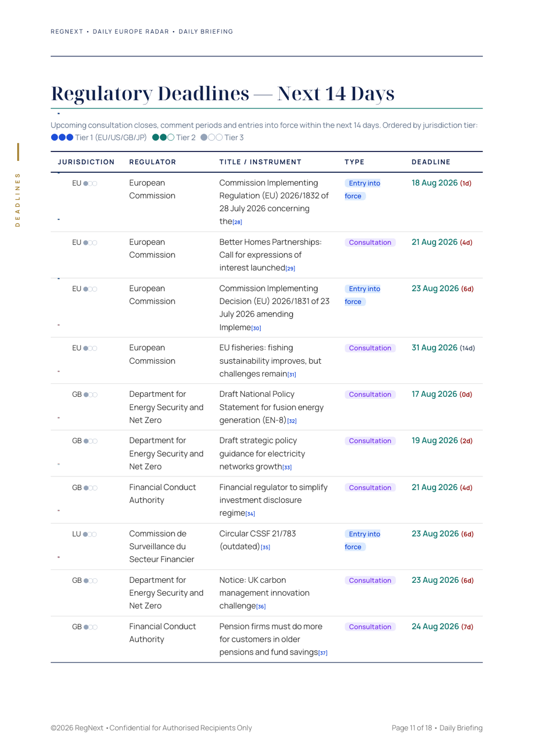Click Consultation badge in UK carbon management row
Viewport: 534px width, 756px height.
[x=370, y=580]
